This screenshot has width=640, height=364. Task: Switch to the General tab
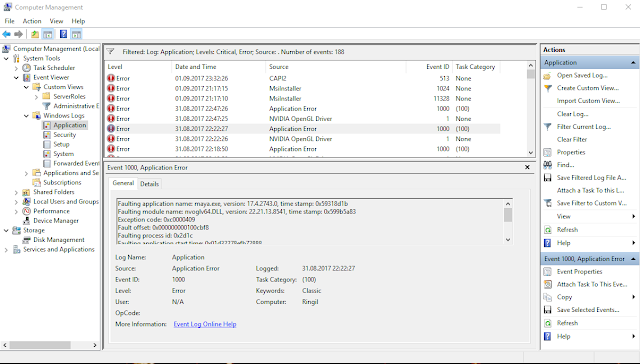tap(123, 183)
